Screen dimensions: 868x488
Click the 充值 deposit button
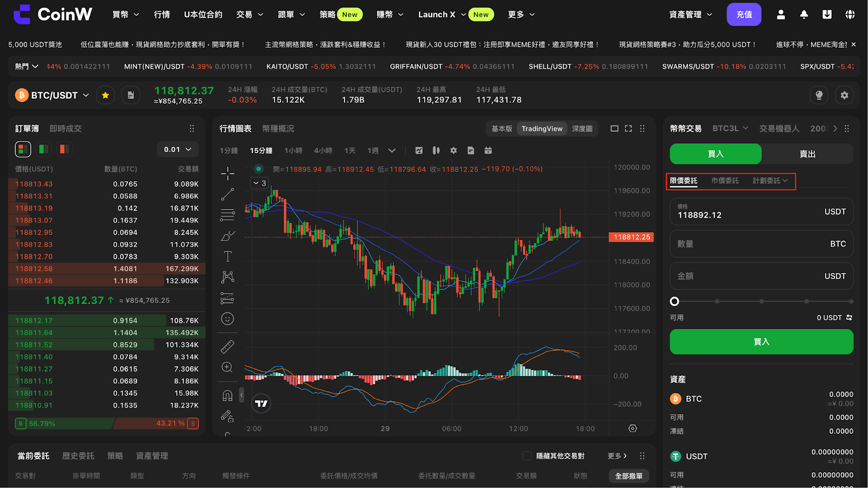[x=744, y=15]
